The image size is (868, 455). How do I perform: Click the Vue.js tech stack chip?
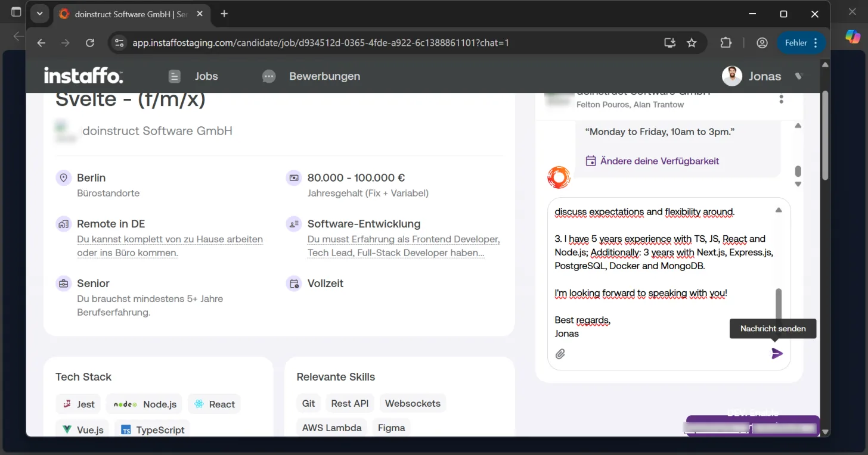pos(83,429)
